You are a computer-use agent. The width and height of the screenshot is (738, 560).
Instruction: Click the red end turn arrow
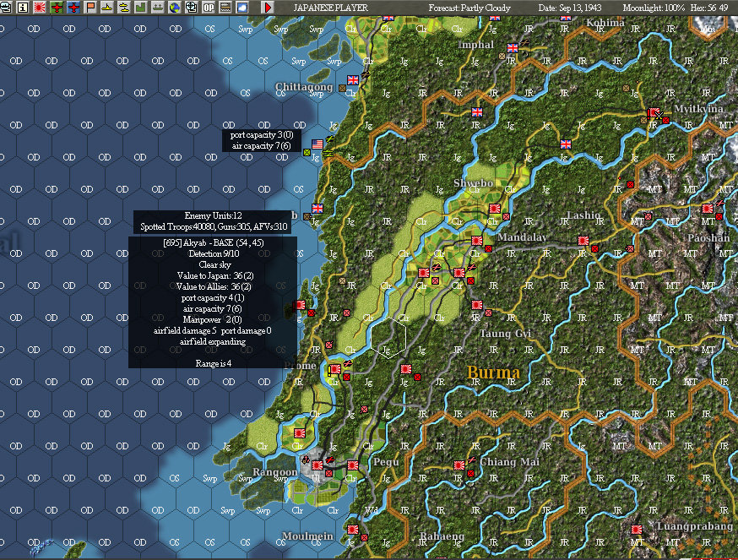click(268, 7)
